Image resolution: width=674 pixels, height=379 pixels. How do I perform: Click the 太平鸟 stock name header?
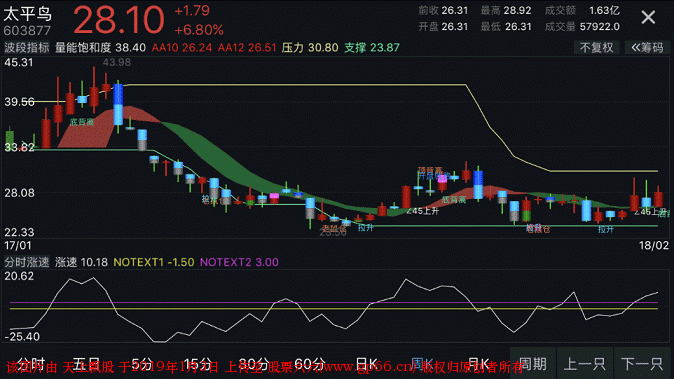click(28, 14)
